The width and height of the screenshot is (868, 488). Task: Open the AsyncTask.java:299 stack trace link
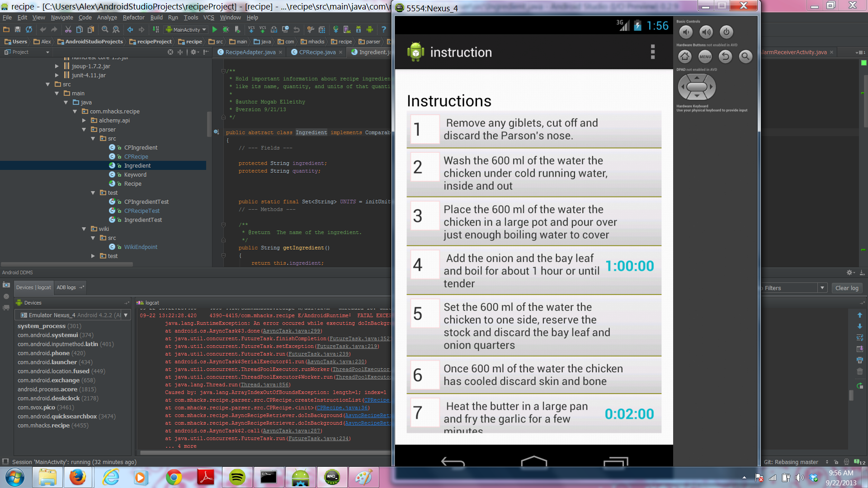[291, 331]
